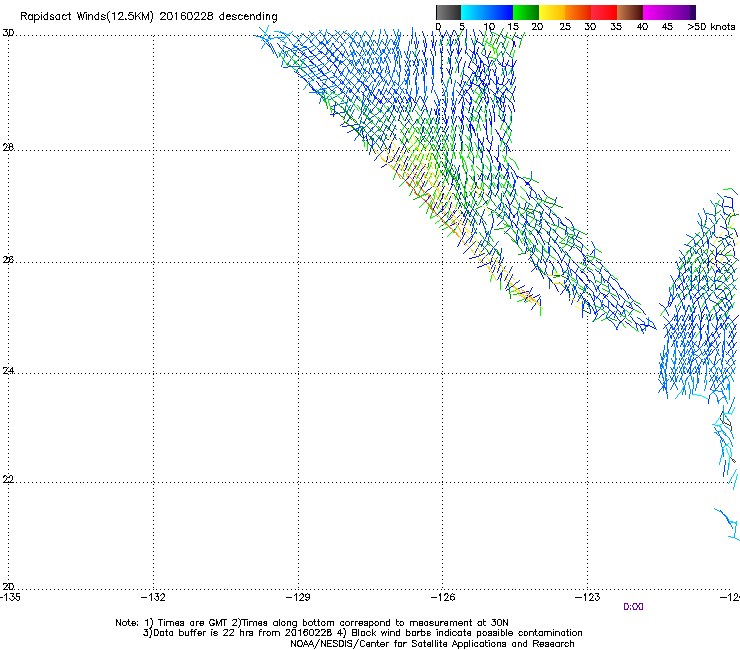The image size is (740, 650).
Task: Click the longitude label '-123'
Action: pyautogui.click(x=588, y=597)
